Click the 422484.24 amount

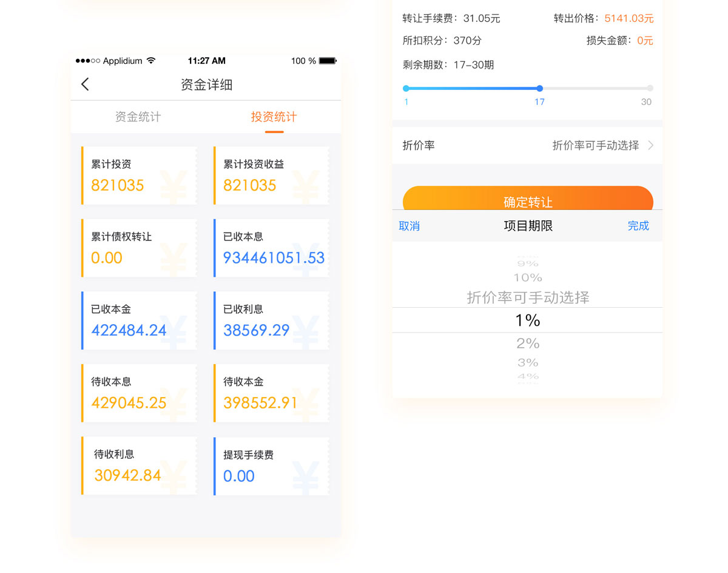pyautogui.click(x=129, y=330)
